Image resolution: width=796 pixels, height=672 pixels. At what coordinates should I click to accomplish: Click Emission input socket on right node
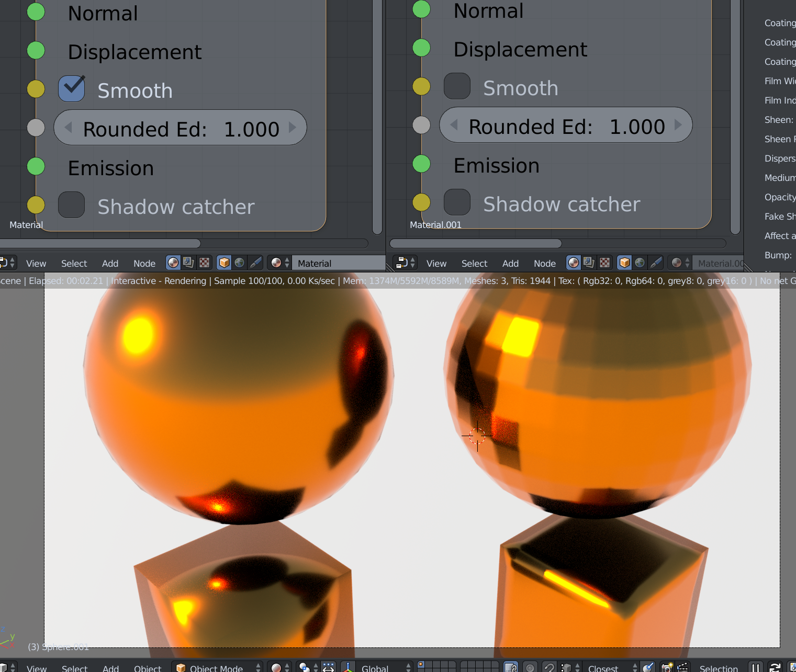coord(421,164)
